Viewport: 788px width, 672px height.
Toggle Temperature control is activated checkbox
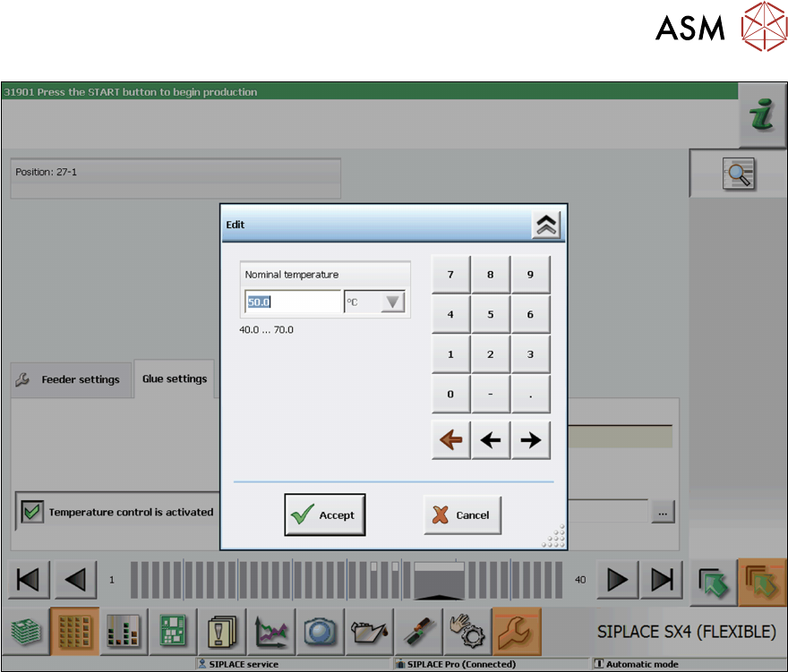[x=32, y=512]
